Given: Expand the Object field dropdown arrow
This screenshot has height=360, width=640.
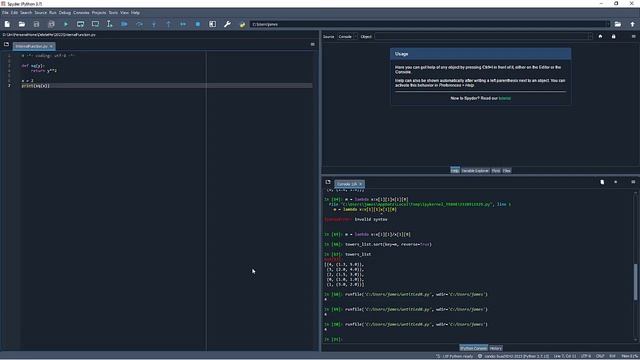Looking at the screenshot, I should [590, 37].
